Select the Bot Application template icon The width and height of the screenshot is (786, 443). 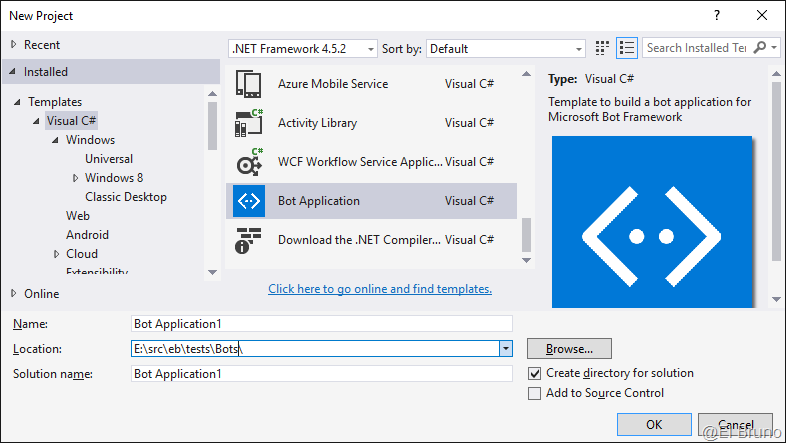tap(247, 201)
